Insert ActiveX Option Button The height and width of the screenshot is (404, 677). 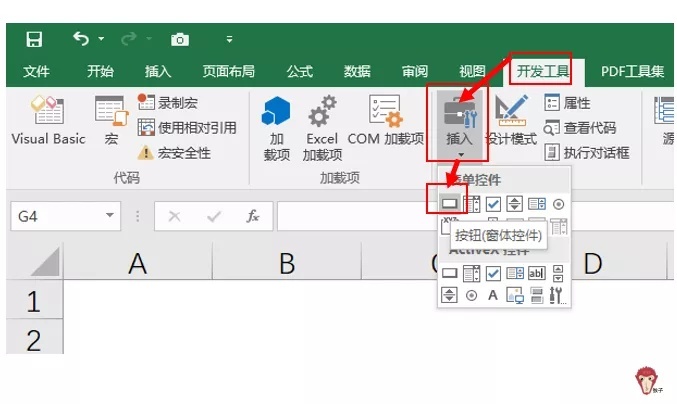click(x=471, y=296)
